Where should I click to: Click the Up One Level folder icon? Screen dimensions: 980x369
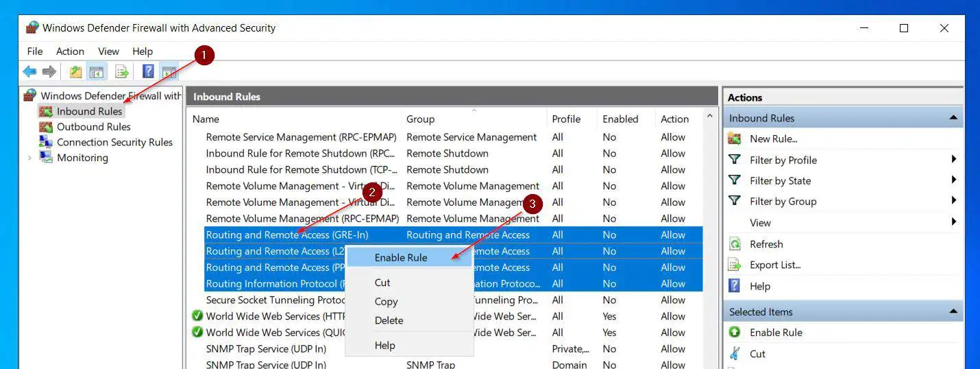[x=76, y=71]
